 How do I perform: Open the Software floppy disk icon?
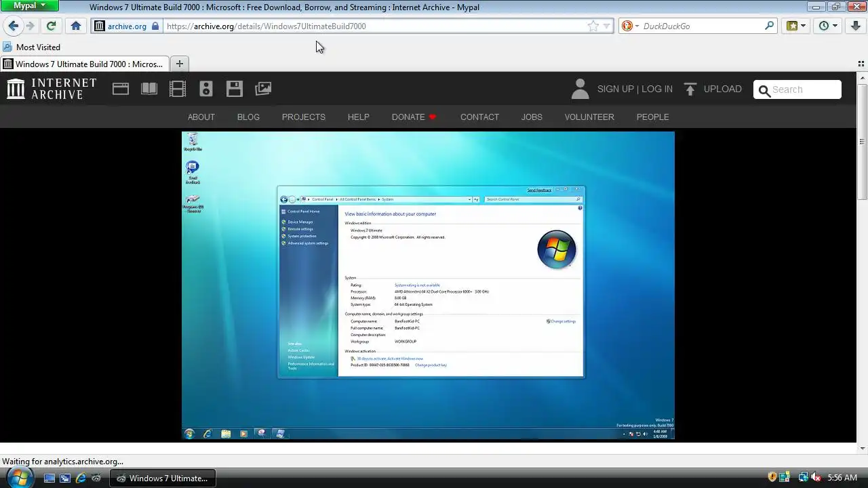(235, 89)
